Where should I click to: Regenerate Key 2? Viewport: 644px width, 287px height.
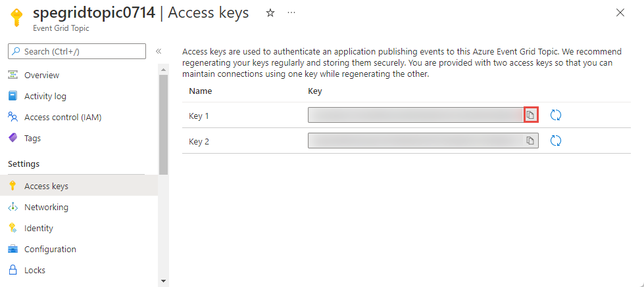click(556, 141)
